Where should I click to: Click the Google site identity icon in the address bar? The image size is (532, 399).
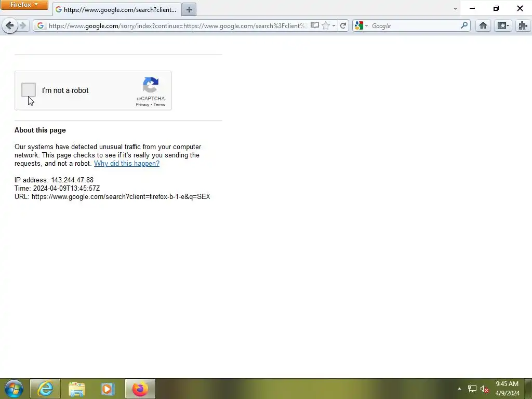coord(41,25)
